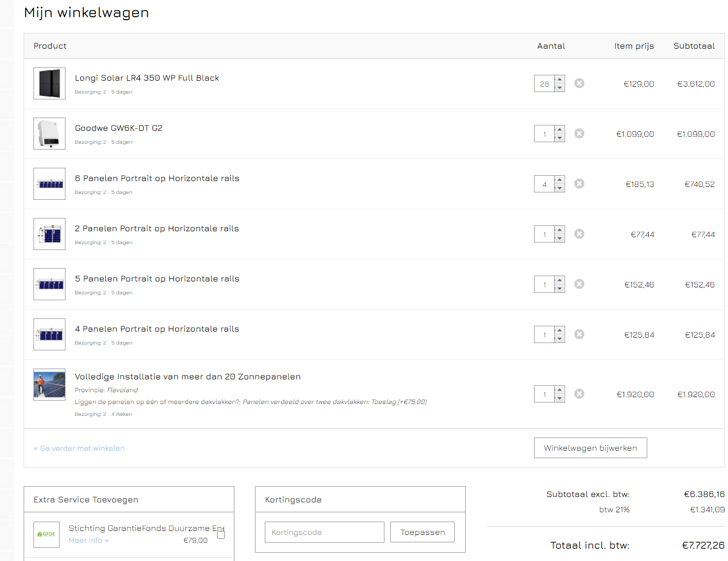Increase quantity of Goodwe GW6K-DT G2
This screenshot has height=561, width=728.
point(560,129)
